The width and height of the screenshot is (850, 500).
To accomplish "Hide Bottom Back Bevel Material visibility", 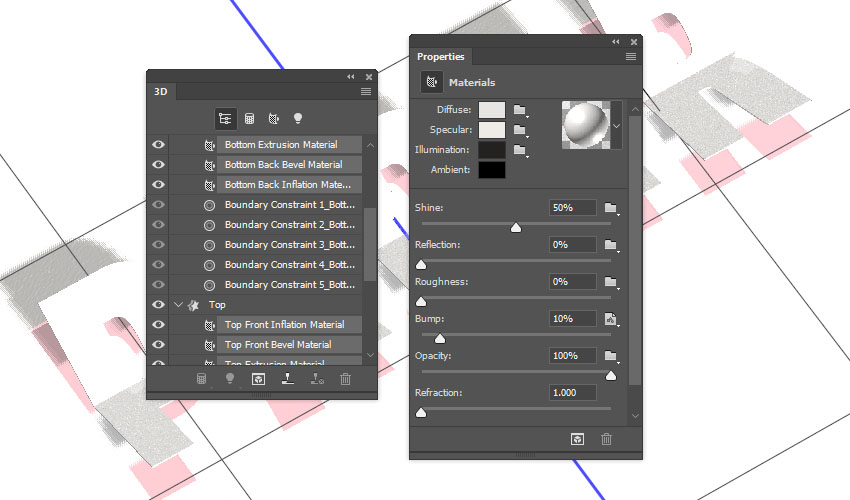I will coord(158,165).
